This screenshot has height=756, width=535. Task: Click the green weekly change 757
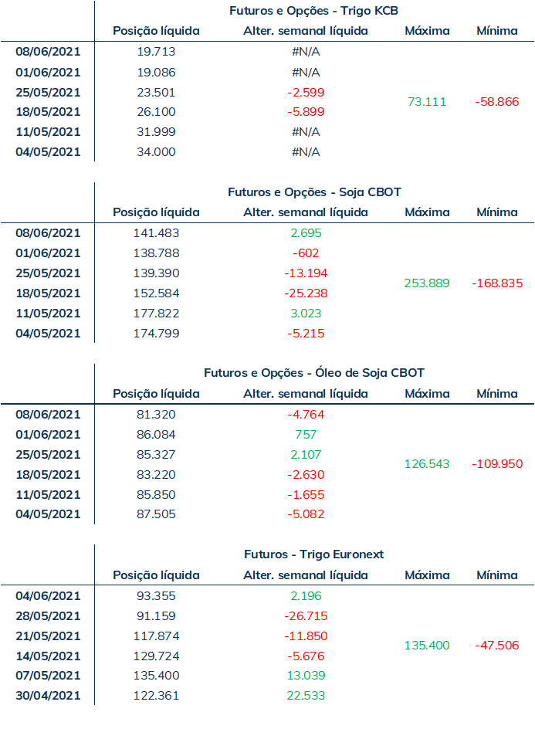pos(306,435)
